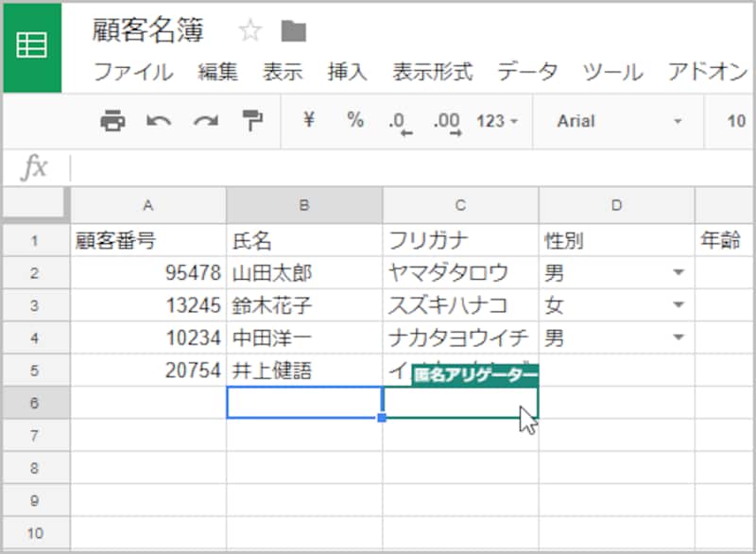Open the 挿入 menu
This screenshot has height=554, width=756.
tap(346, 71)
